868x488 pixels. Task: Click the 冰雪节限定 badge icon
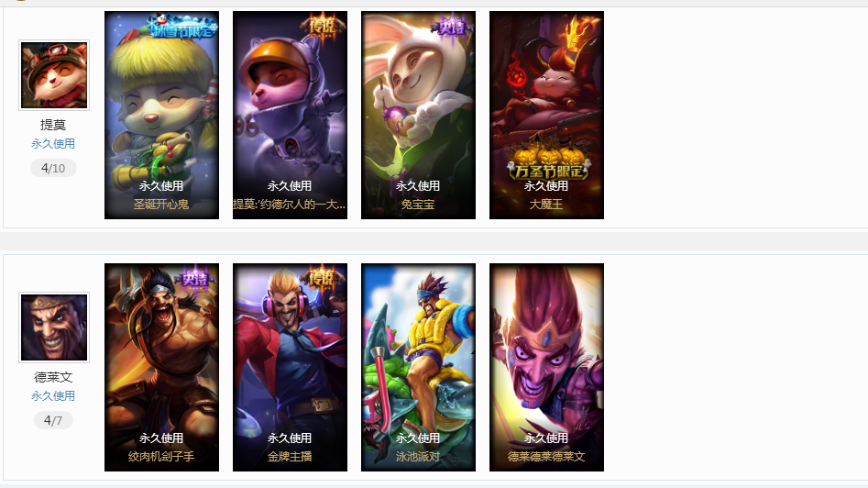click(182, 27)
